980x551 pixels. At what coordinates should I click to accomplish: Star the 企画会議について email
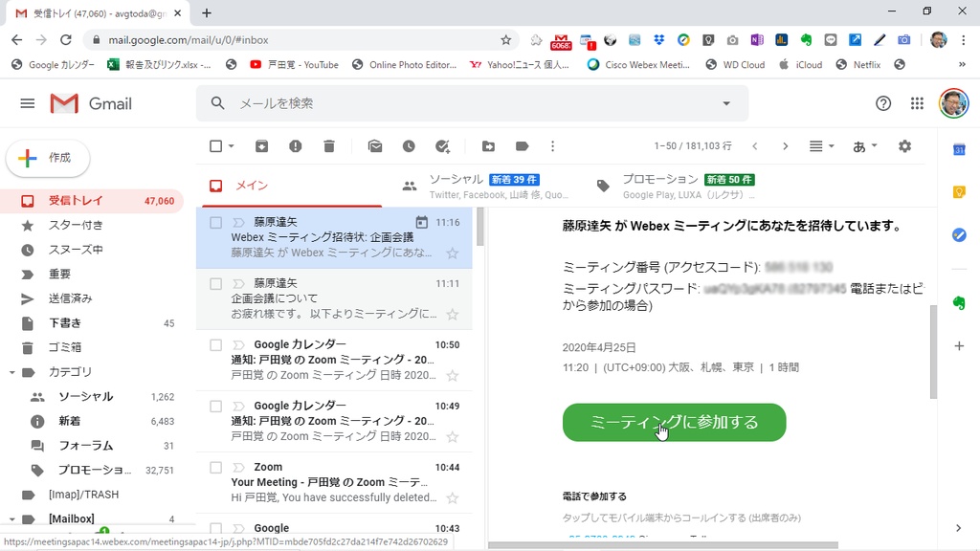453,314
